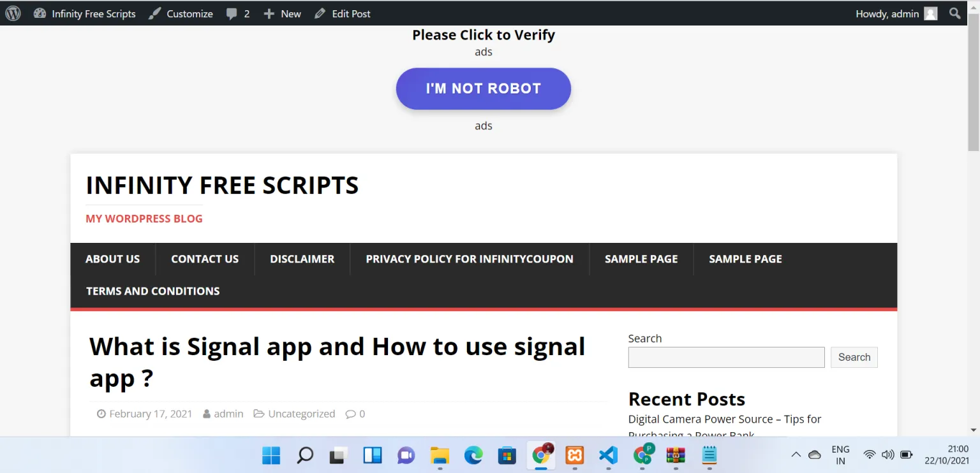The height and width of the screenshot is (473, 980).
Task: Click the scrollbar down arrow
Action: (x=974, y=430)
